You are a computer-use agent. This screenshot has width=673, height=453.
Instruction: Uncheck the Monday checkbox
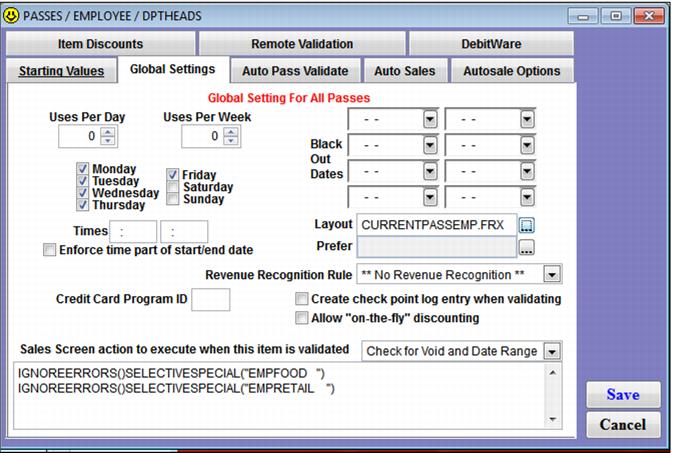(83, 169)
